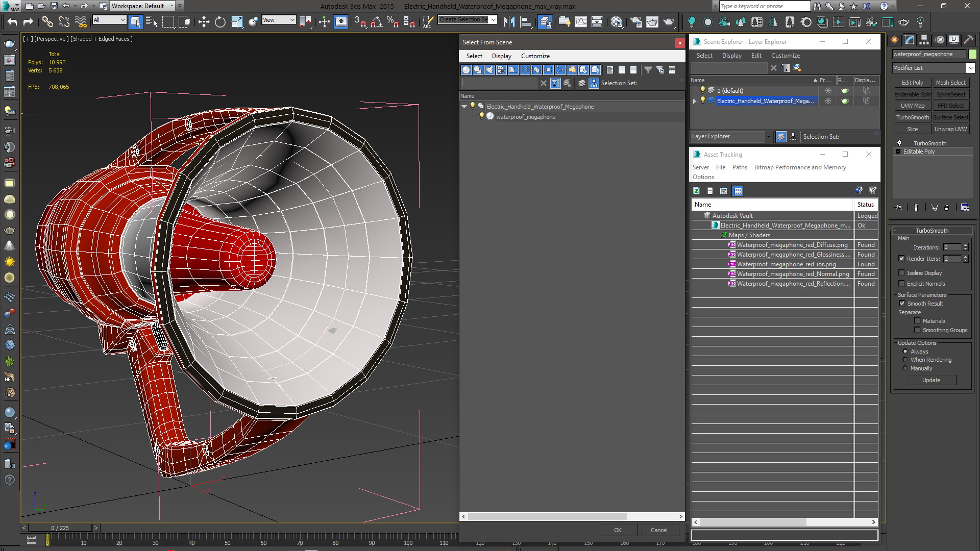This screenshot has height=551, width=980.
Task: Open Customize menu in Select From Scene
Action: click(535, 56)
